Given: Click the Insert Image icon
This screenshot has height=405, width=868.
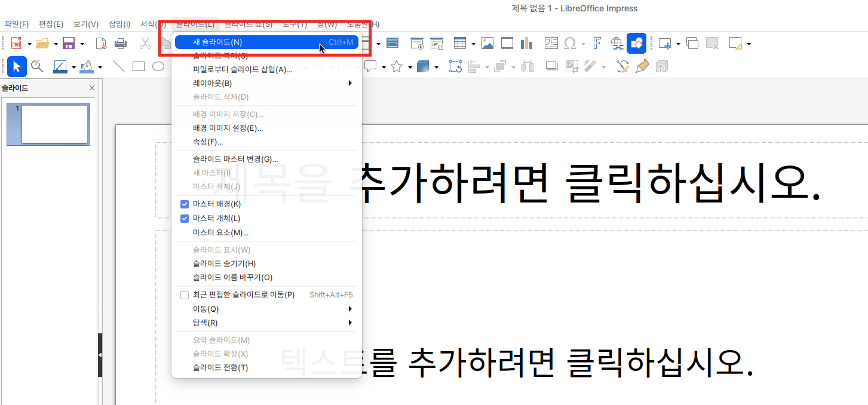Looking at the screenshot, I should [487, 43].
